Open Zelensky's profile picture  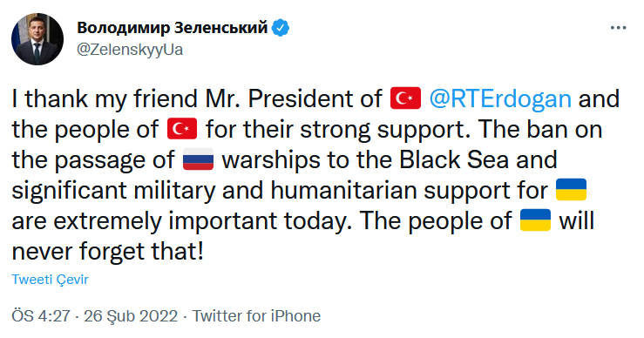[37, 39]
